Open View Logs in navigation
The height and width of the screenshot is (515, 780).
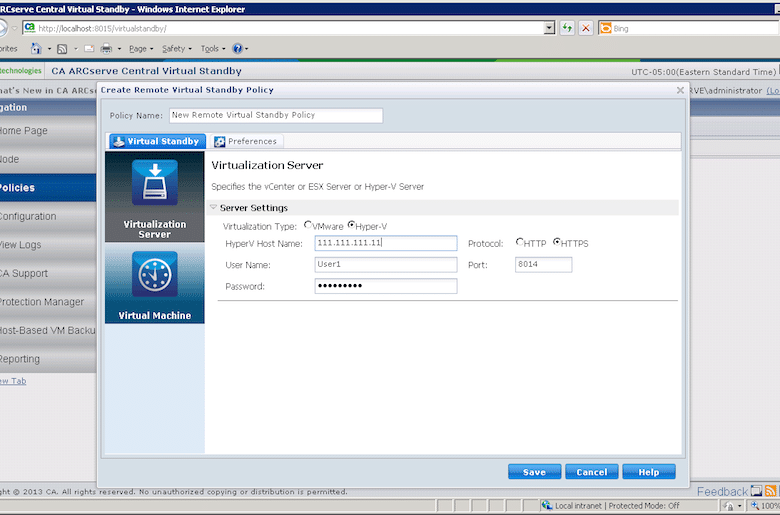pos(48,245)
